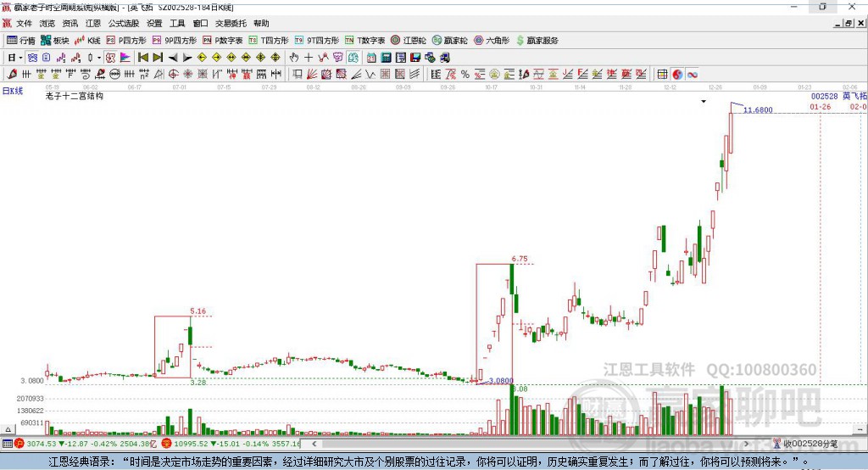Click the 002528 stock code label

pyautogui.click(x=824, y=97)
